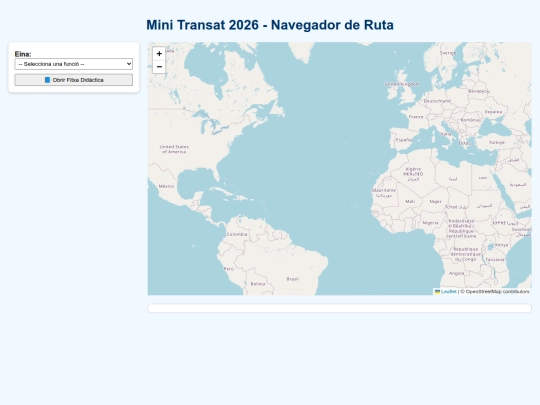The width and height of the screenshot is (540, 405).
Task: Zoom out the map with minus button
Action: [159, 66]
